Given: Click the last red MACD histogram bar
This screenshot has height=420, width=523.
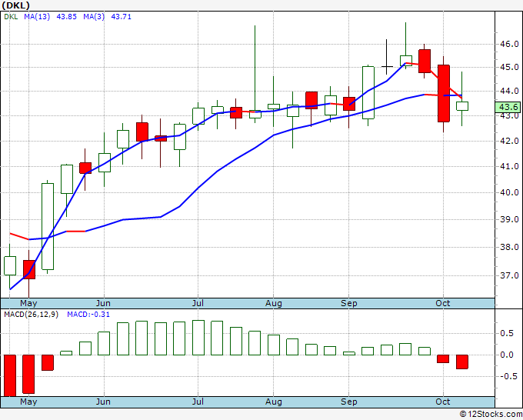Looking at the screenshot, I should pos(462,362).
